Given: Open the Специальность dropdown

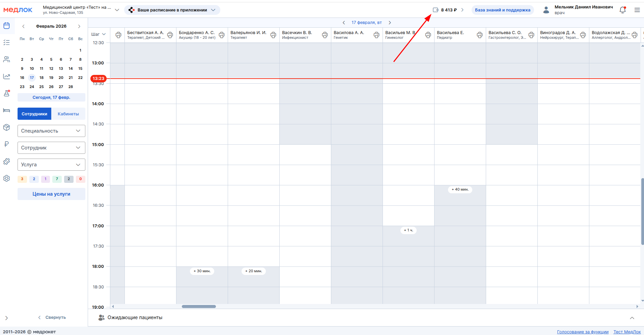Looking at the screenshot, I should 51,131.
